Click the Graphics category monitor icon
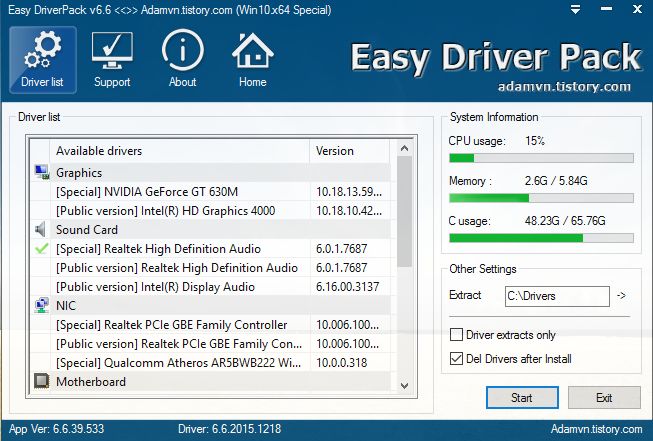 tap(41, 172)
